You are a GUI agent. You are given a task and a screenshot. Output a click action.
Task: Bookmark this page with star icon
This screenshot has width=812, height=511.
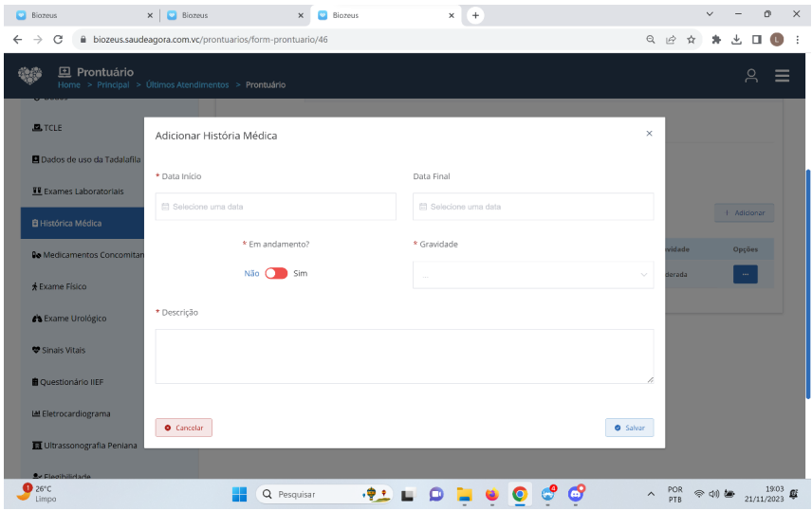coord(692,40)
